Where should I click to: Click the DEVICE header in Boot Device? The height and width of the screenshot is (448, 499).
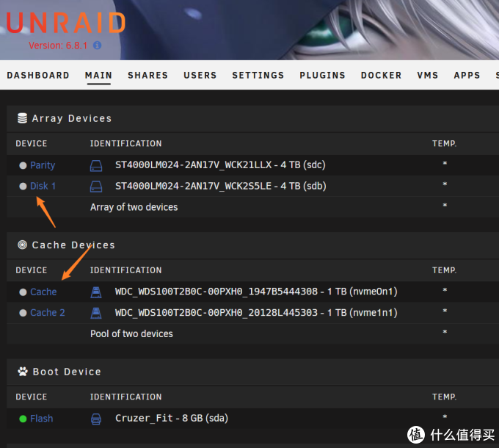(x=31, y=397)
